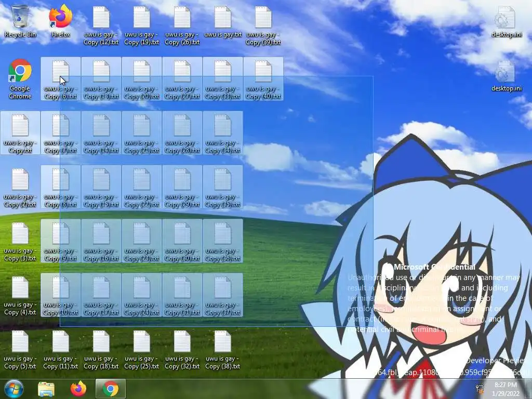Open the Windows Start menu orb
Image resolution: width=532 pixels, height=399 pixels.
click(x=14, y=389)
